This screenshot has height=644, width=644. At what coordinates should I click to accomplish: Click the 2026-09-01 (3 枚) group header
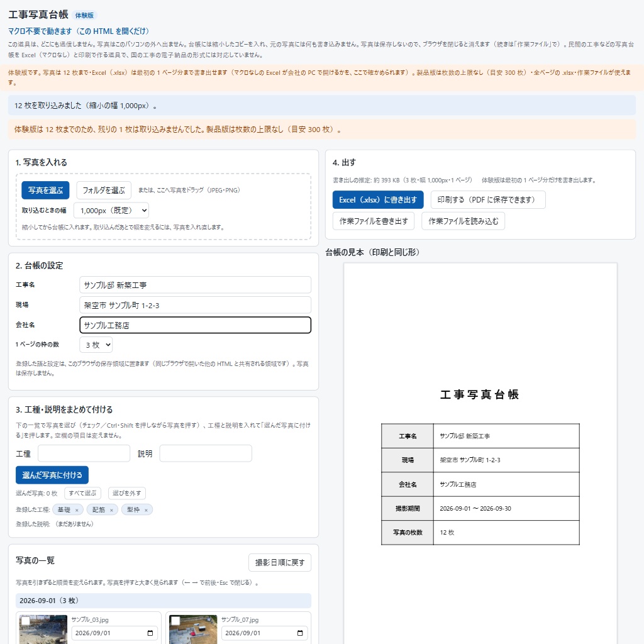[x=164, y=601]
